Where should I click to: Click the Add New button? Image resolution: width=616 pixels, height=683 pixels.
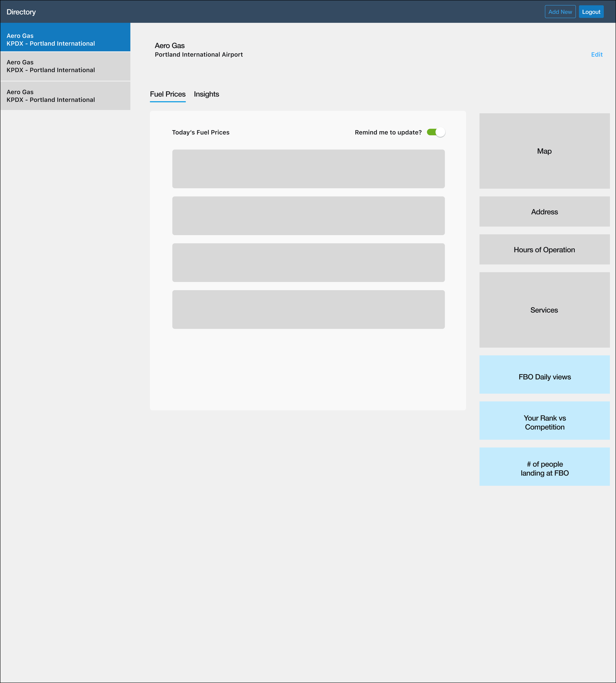560,12
